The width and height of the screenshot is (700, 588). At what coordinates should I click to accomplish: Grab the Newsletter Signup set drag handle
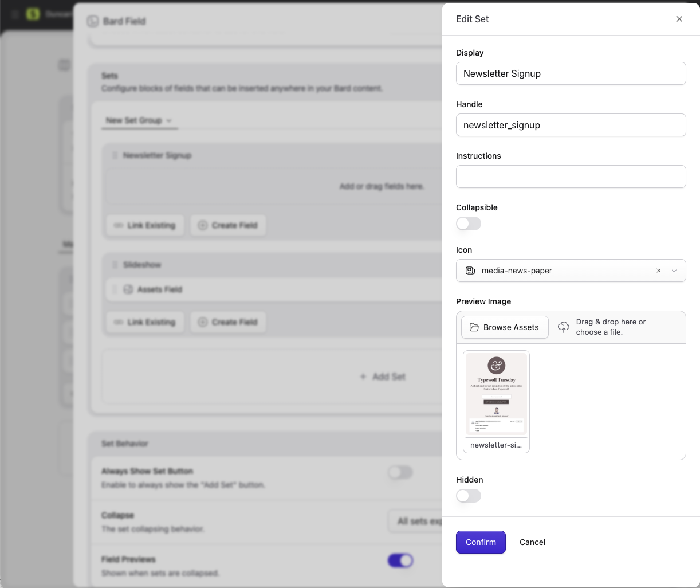coord(115,155)
